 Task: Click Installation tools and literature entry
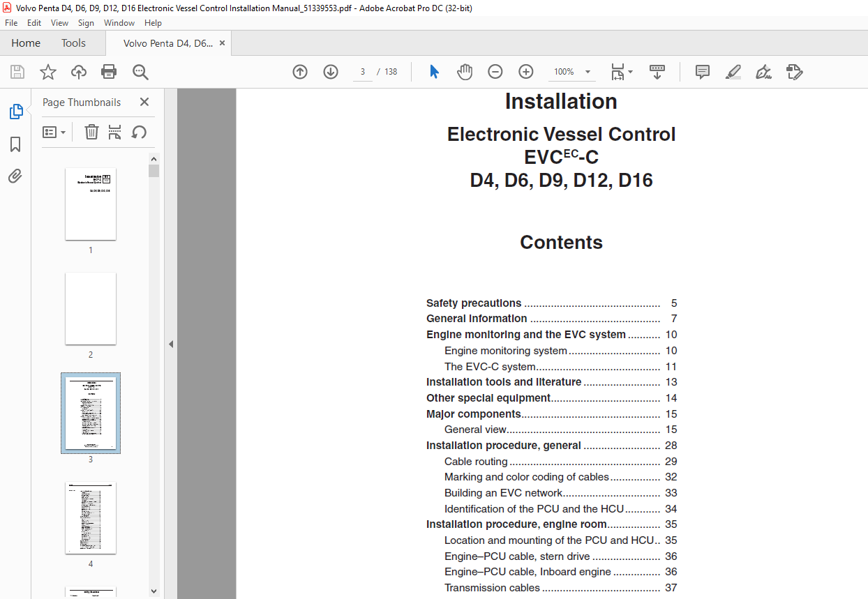coord(551,382)
